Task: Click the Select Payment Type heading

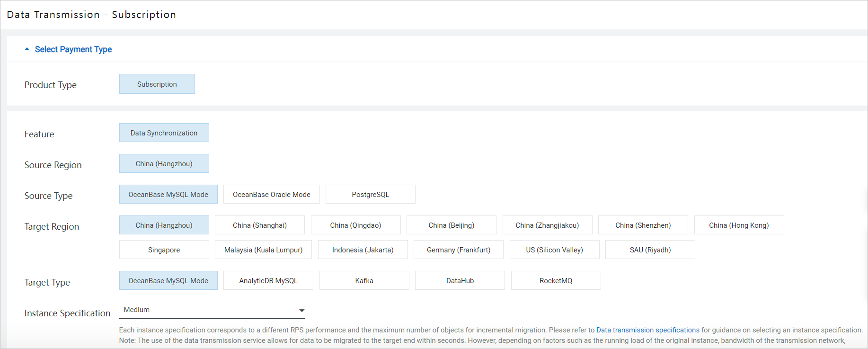Action: pyautogui.click(x=73, y=49)
